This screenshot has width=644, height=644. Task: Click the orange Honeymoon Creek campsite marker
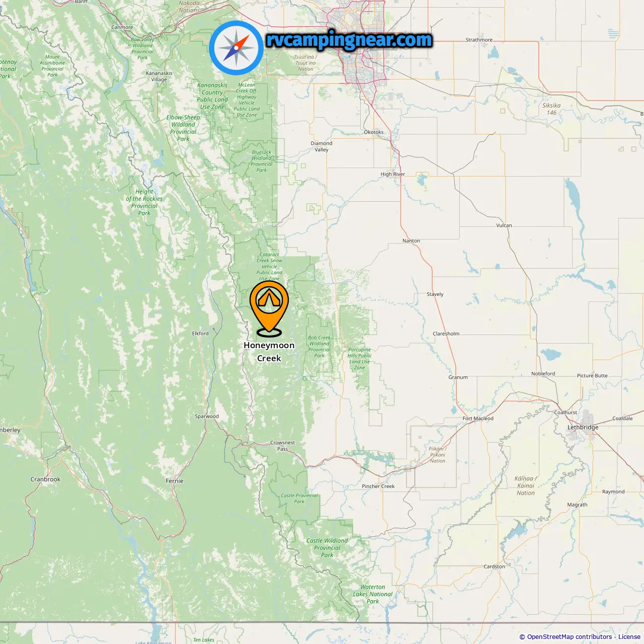[x=269, y=308]
